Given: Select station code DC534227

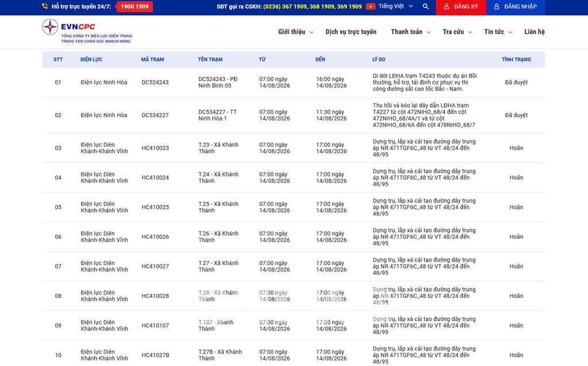Looking at the screenshot, I should (155, 115).
